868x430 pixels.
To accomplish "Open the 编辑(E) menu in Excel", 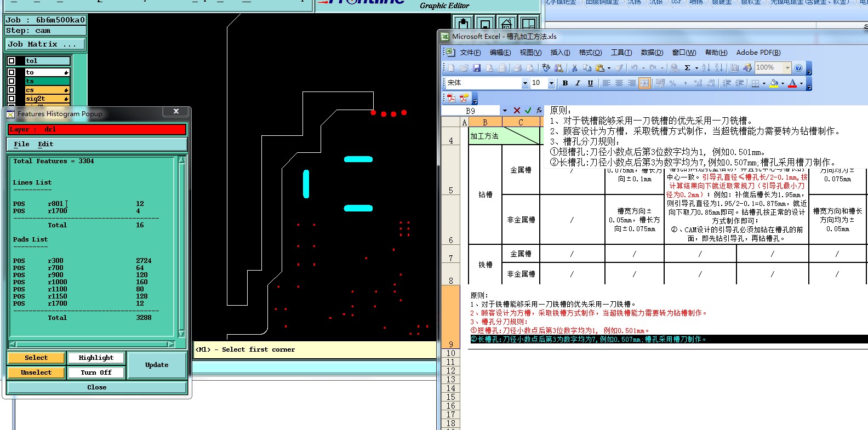I will click(x=500, y=53).
